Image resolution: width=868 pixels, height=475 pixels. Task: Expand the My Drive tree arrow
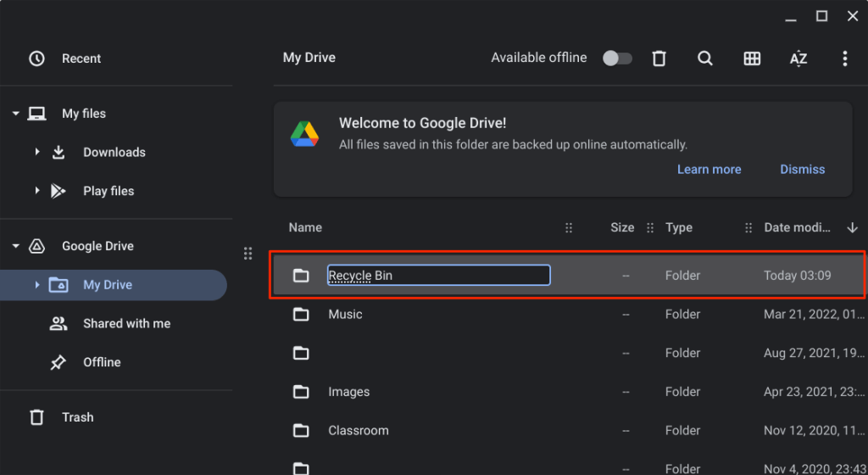(36, 285)
